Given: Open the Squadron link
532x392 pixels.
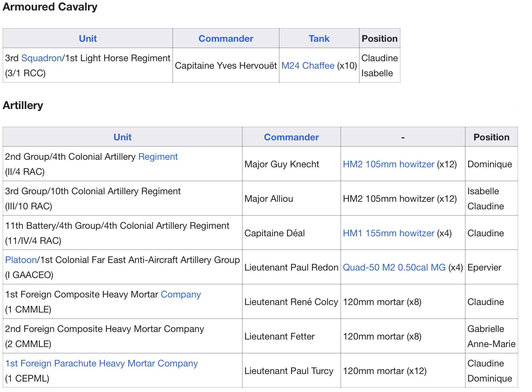Looking at the screenshot, I should [42, 58].
